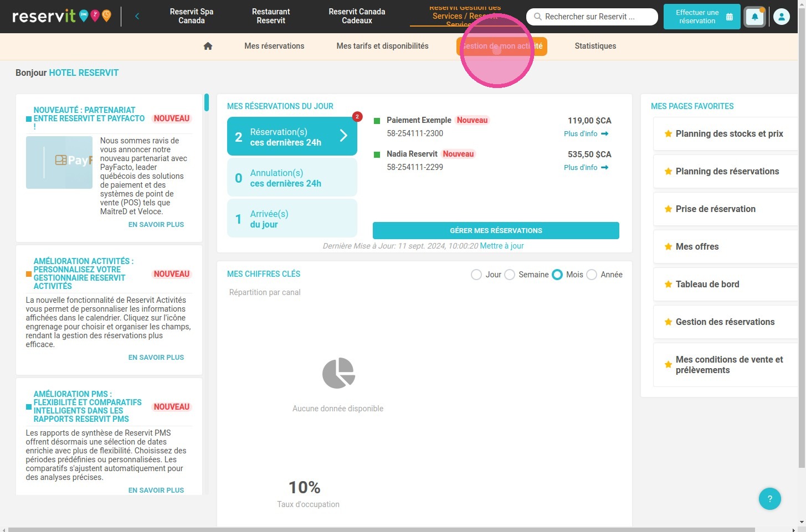The height and width of the screenshot is (532, 806).
Task: Click the calendar icon in reservation button
Action: [729, 17]
